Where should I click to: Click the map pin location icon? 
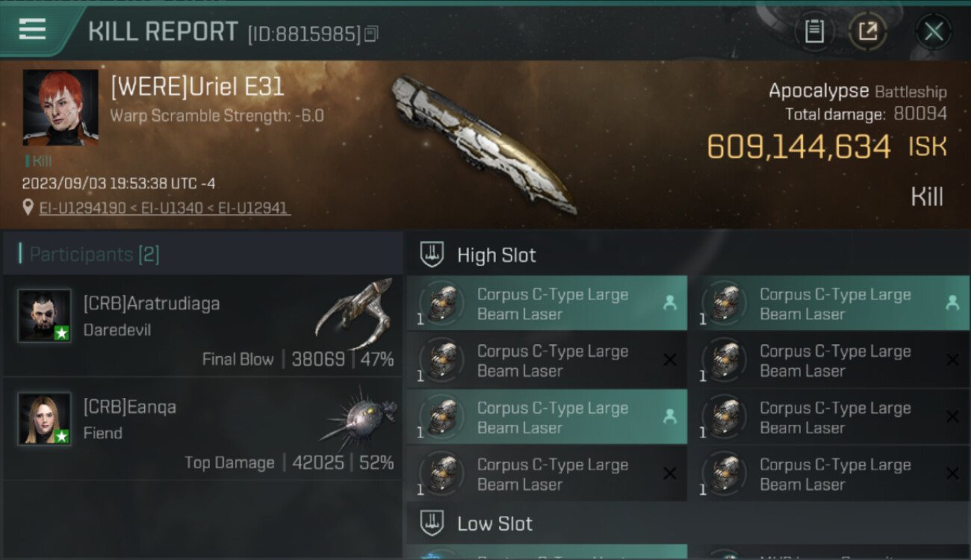pyautogui.click(x=28, y=208)
